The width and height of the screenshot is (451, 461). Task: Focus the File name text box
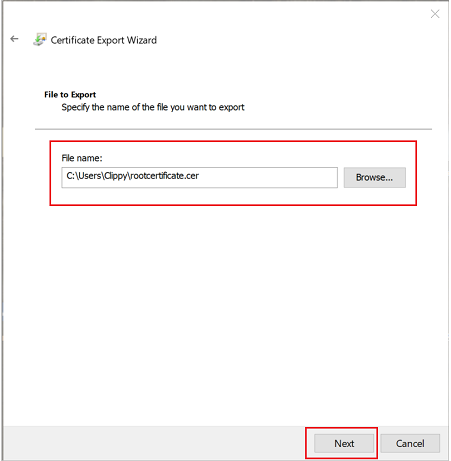199,177
